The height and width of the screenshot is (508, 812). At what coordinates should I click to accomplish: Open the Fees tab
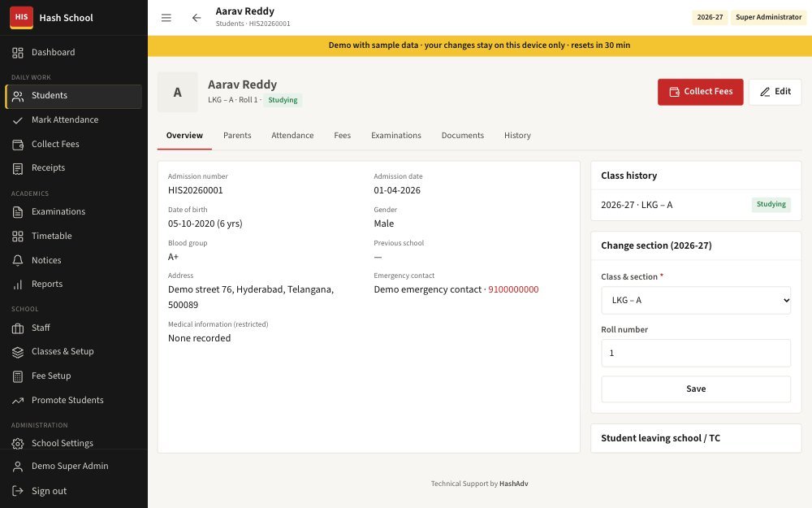tap(343, 135)
